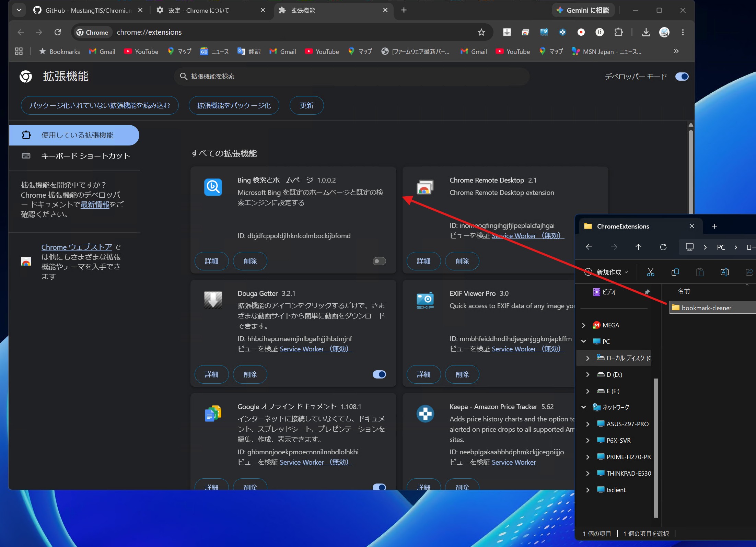This screenshot has height=547, width=756.
Task: Open the Chrome profile avatar
Action: tap(664, 32)
